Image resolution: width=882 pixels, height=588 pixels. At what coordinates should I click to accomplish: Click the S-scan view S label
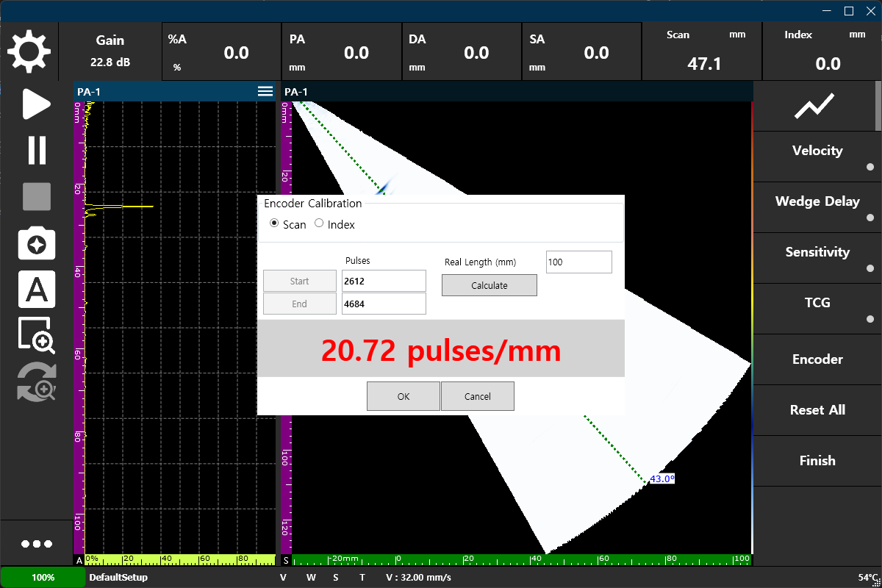coord(287,560)
